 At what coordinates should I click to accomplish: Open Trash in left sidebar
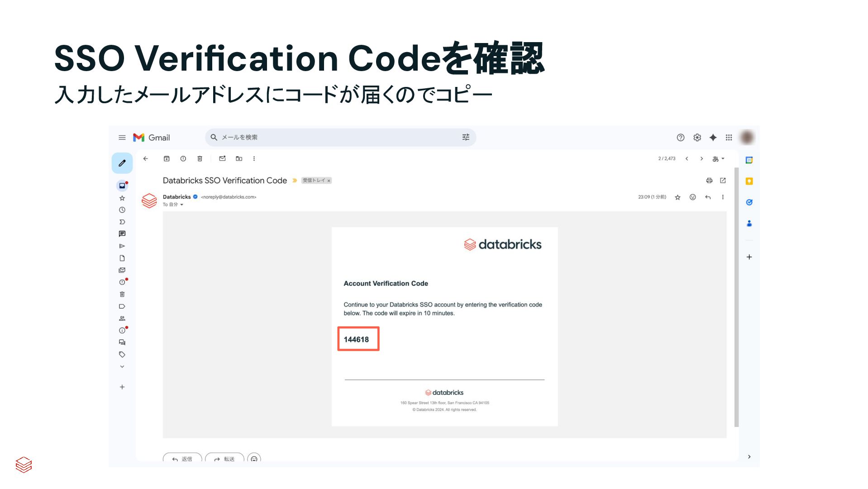(122, 294)
